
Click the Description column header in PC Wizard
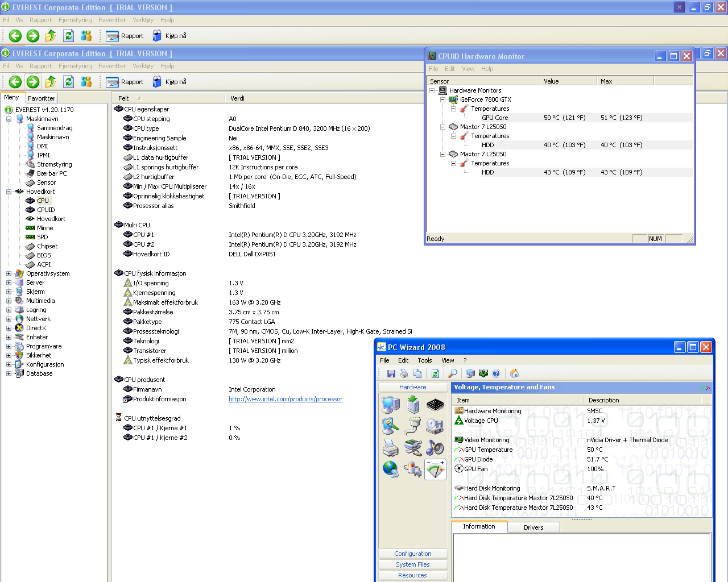coord(643,400)
